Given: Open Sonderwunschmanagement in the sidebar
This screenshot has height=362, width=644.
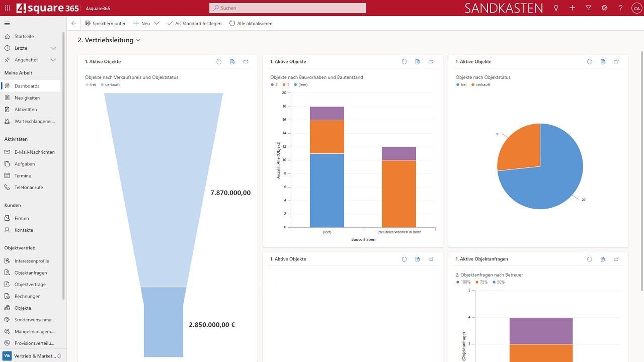Looking at the screenshot, I should click(30, 320).
